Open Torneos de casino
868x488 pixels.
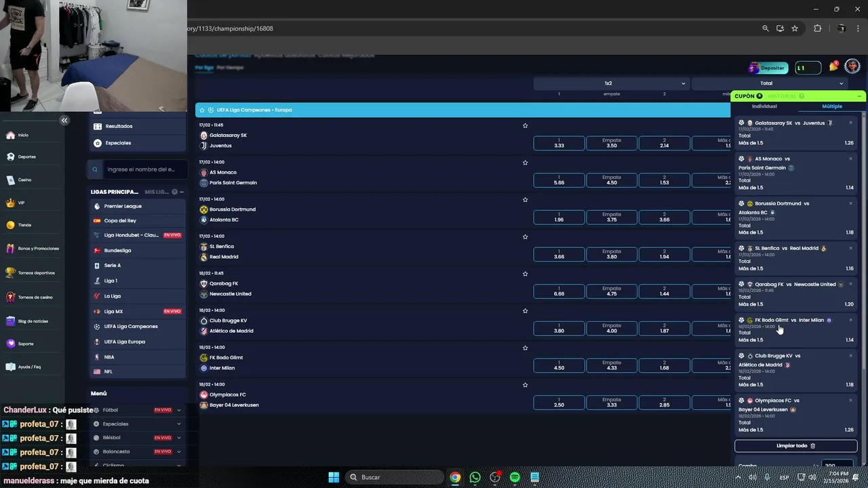29,297
